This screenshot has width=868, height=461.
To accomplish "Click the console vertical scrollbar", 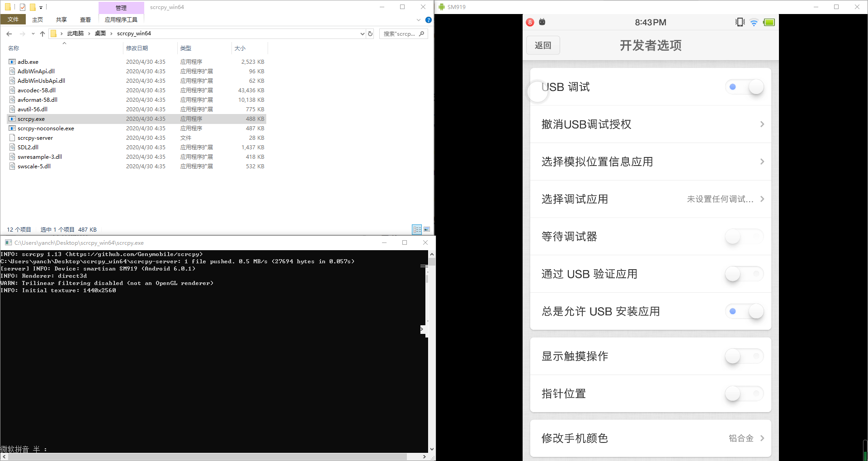I will (x=432, y=352).
